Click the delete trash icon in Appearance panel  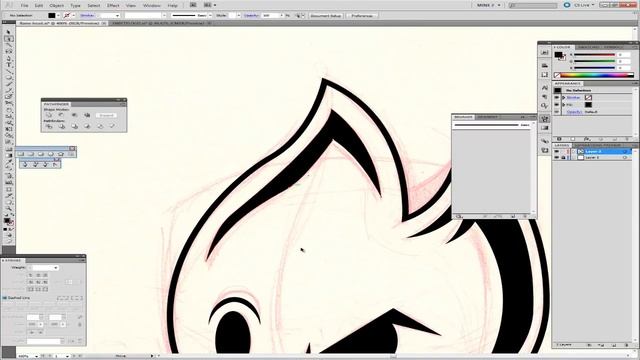628,139
